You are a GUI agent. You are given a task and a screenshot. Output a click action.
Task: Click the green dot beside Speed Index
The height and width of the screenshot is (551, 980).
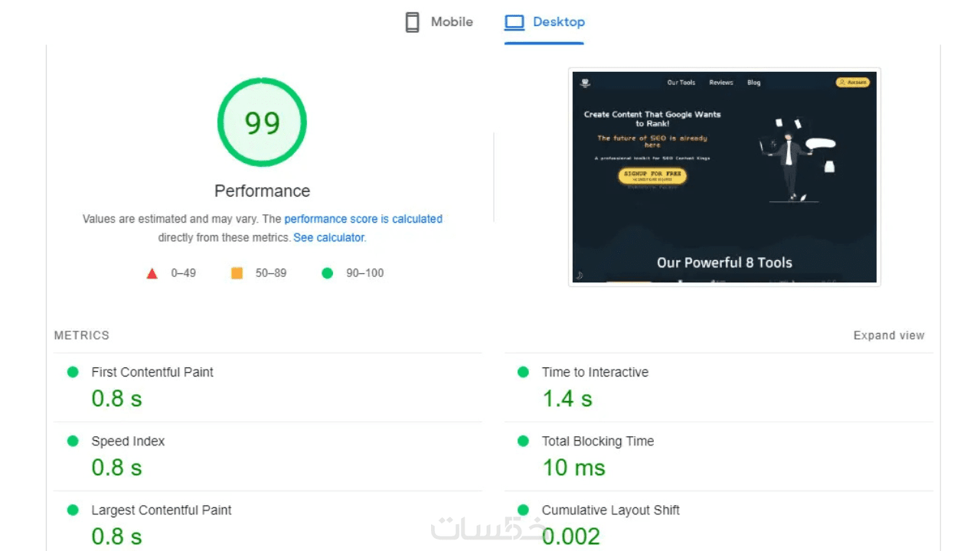click(73, 441)
